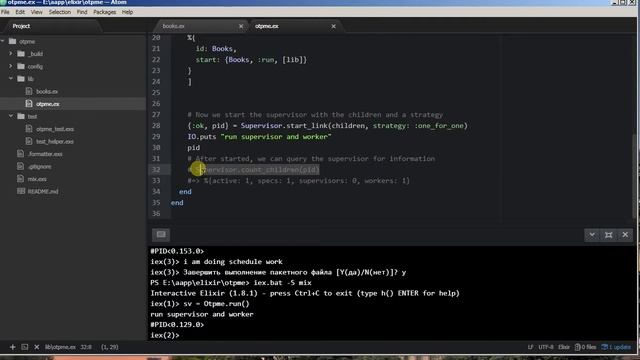Open the Edit menu
This screenshot has width=640, height=360.
tap(20, 12)
